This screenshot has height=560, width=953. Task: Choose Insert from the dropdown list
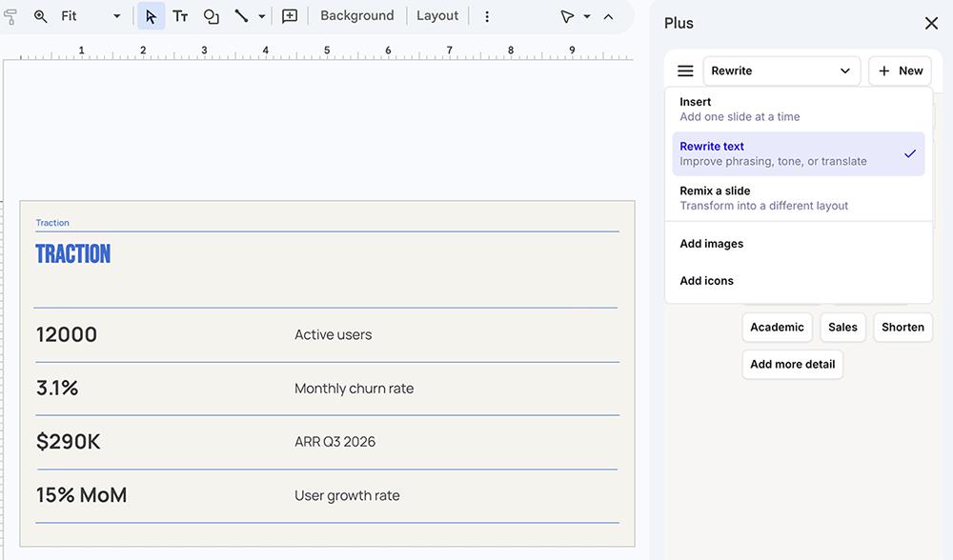point(799,110)
